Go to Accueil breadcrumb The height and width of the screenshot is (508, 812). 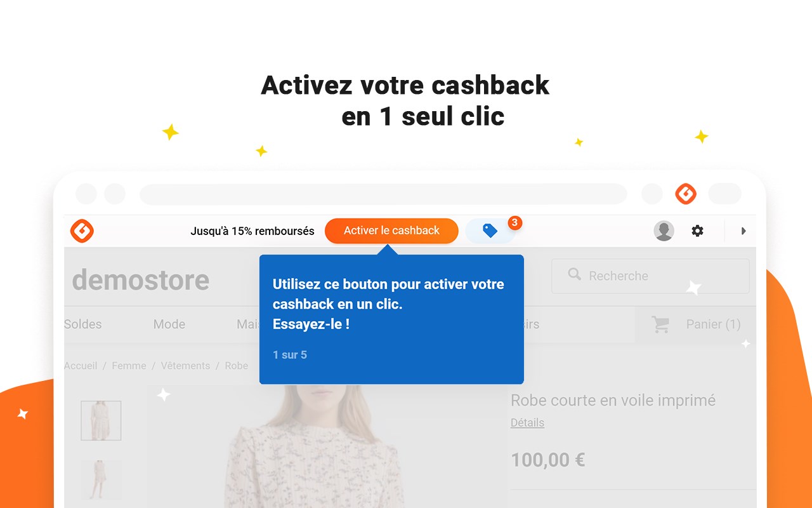(x=81, y=366)
